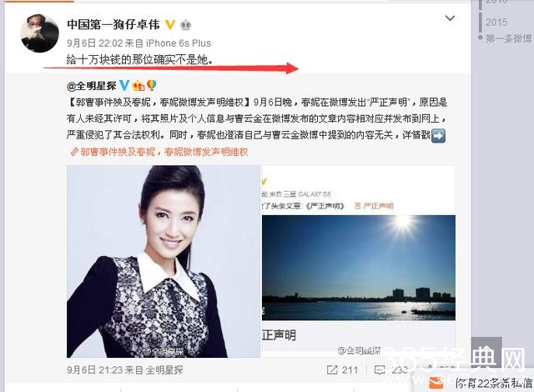This screenshot has width=534, height=392.
Task: Click the thumbs-up badge icon next to 全明星探
Action: 139,86
